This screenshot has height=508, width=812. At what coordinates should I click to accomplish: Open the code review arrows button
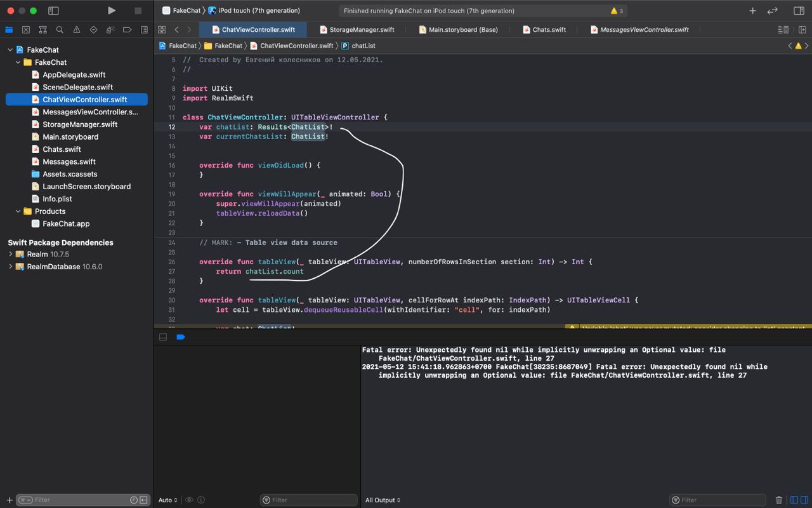pyautogui.click(x=772, y=11)
